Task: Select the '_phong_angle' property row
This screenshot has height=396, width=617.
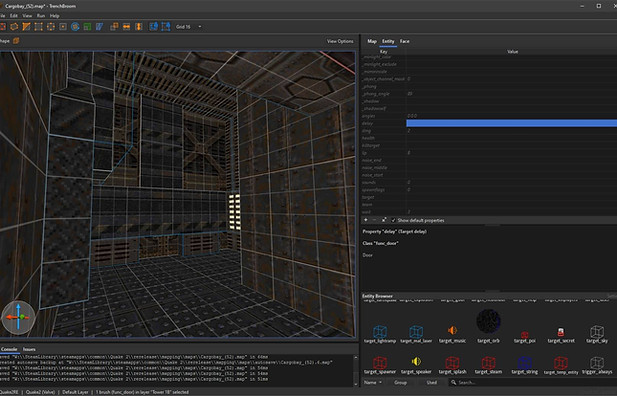Action: pos(489,94)
